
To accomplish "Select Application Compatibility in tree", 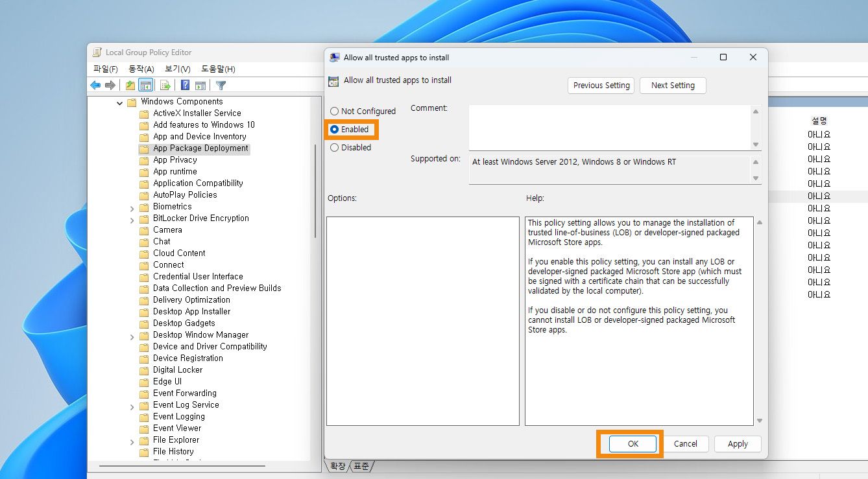I will pyautogui.click(x=198, y=183).
